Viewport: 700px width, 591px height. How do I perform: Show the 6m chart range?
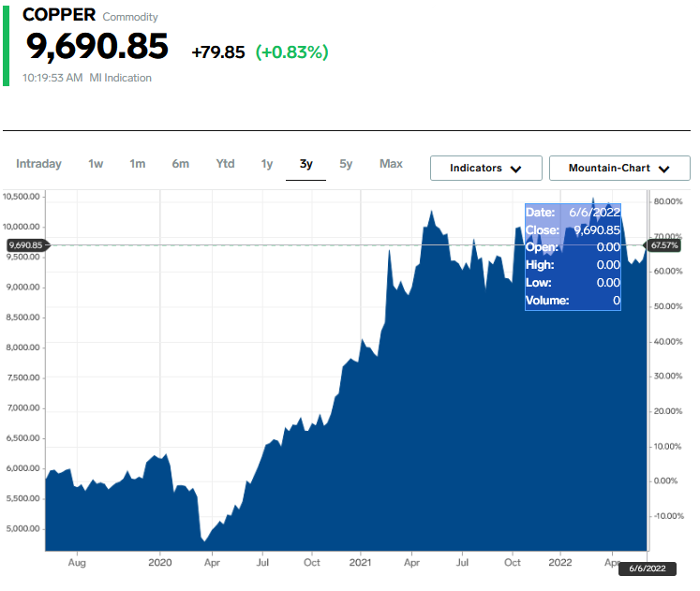coord(180,164)
